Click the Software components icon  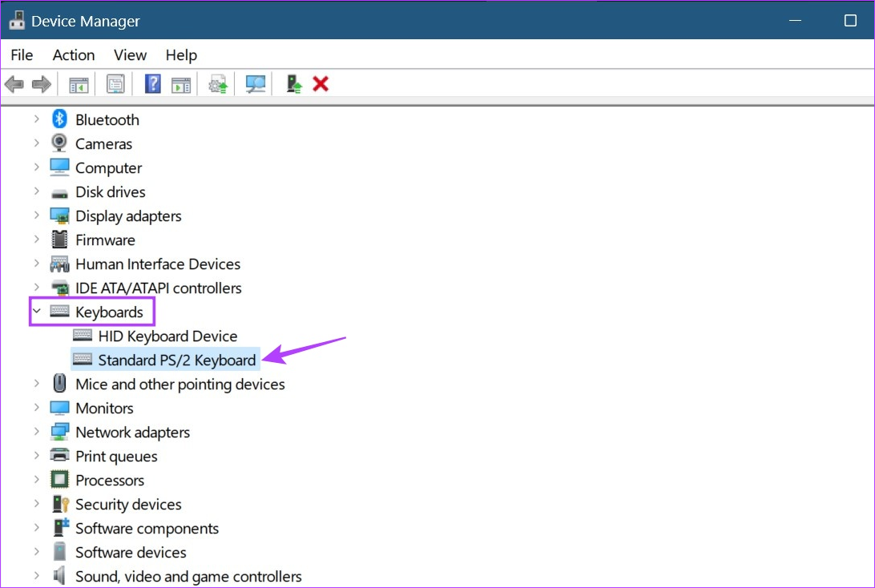61,527
